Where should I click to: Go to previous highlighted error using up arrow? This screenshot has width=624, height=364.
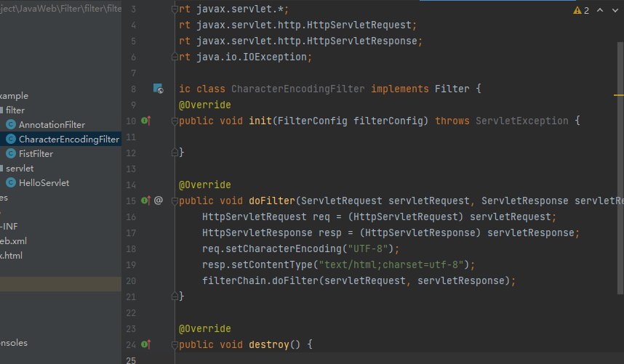pos(599,10)
